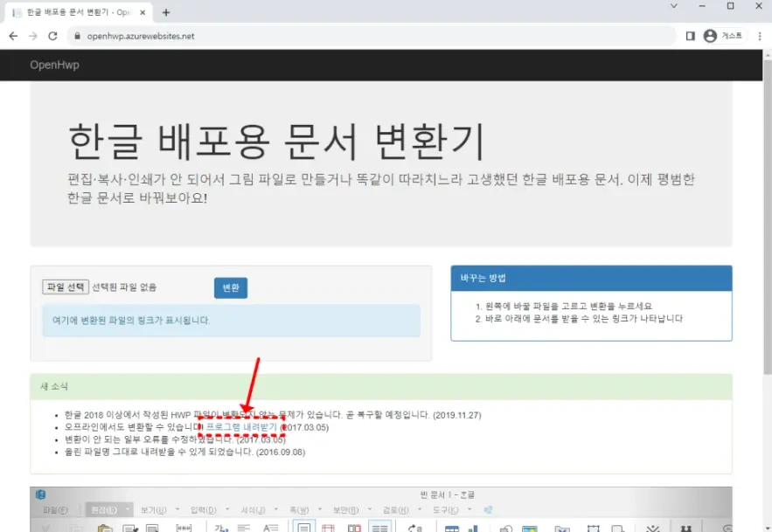This screenshot has width=772, height=532.
Task: Click the 선택된 파일 없음 label
Action: tap(124, 287)
